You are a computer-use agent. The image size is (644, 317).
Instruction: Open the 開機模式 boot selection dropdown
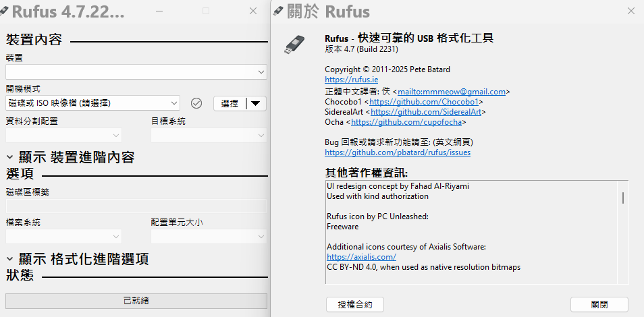pyautogui.click(x=93, y=103)
